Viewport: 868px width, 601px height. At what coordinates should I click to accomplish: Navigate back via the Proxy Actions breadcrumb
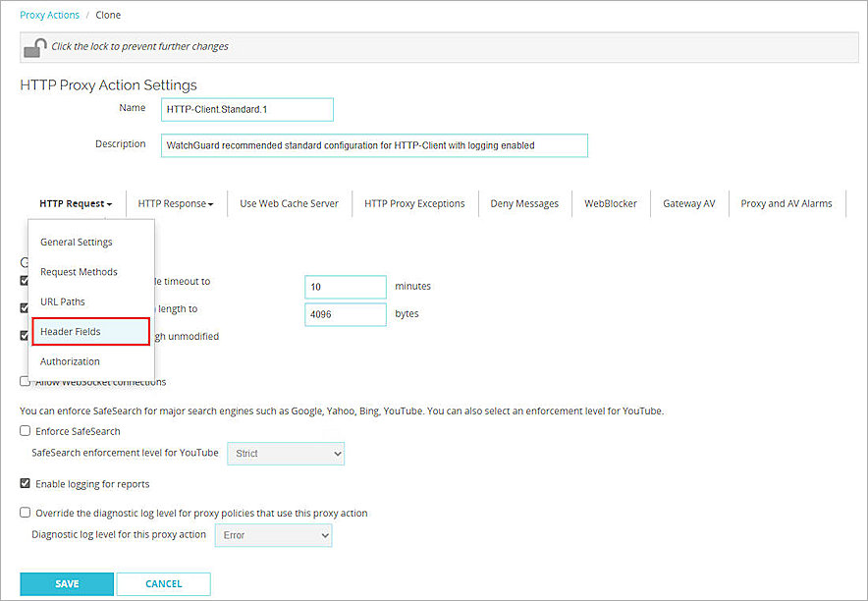tap(49, 14)
